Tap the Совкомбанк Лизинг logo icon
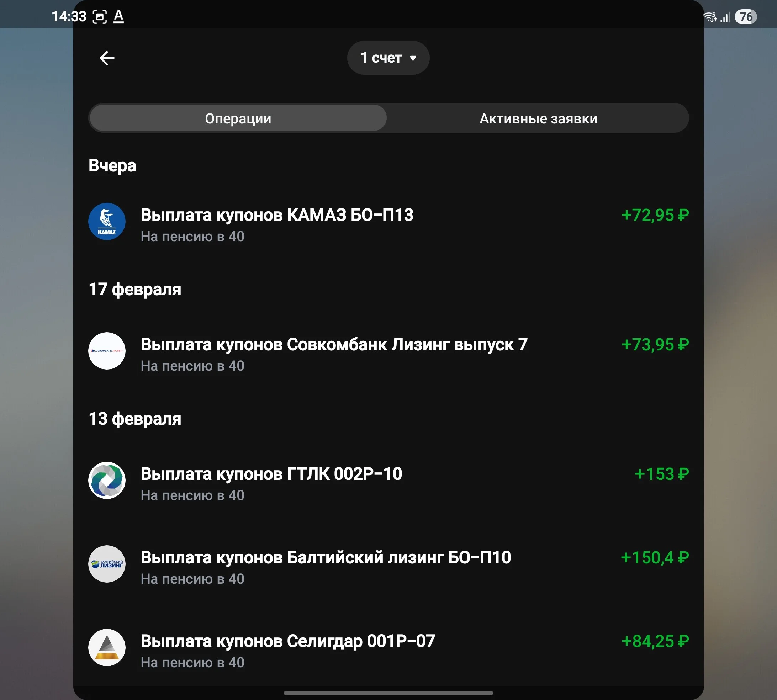Screen dimensions: 777x700 (107, 351)
